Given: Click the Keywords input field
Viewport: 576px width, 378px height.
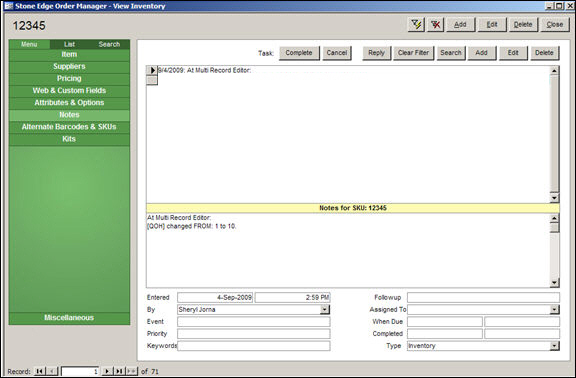Looking at the screenshot, I should (254, 346).
